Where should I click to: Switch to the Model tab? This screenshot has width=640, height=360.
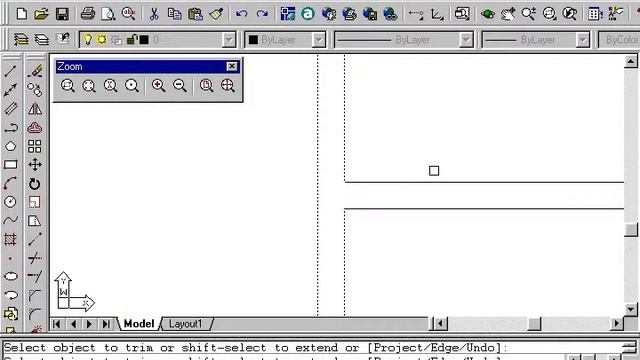pos(139,324)
